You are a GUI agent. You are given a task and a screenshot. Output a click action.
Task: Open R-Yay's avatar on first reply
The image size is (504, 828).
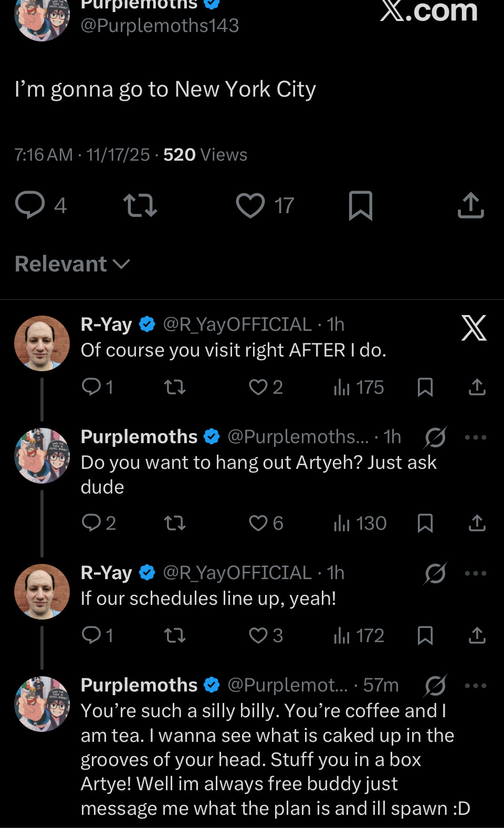pos(42,343)
